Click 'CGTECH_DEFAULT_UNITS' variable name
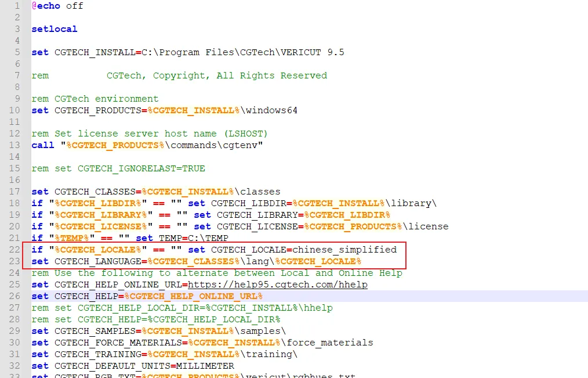The image size is (588, 378). pyautogui.click(x=112, y=366)
